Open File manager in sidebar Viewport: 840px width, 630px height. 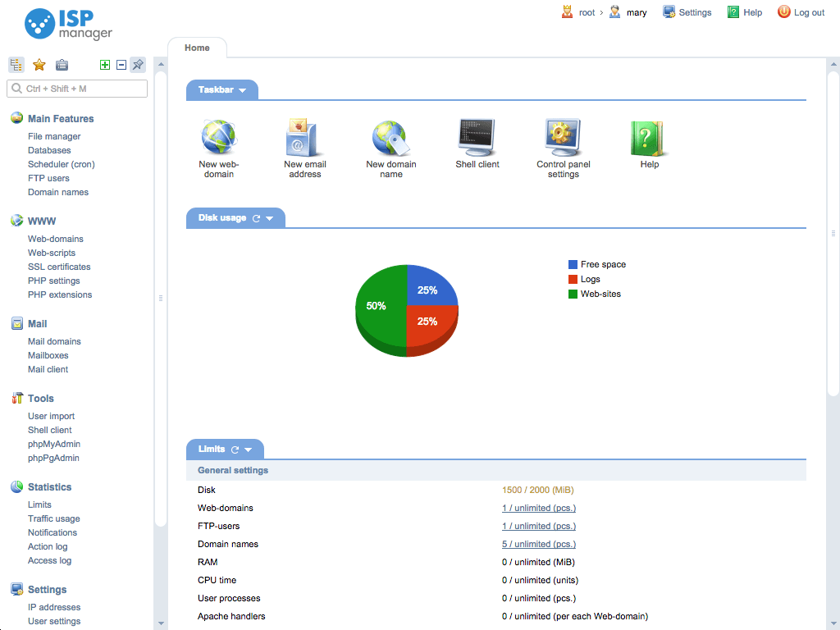[x=54, y=136]
